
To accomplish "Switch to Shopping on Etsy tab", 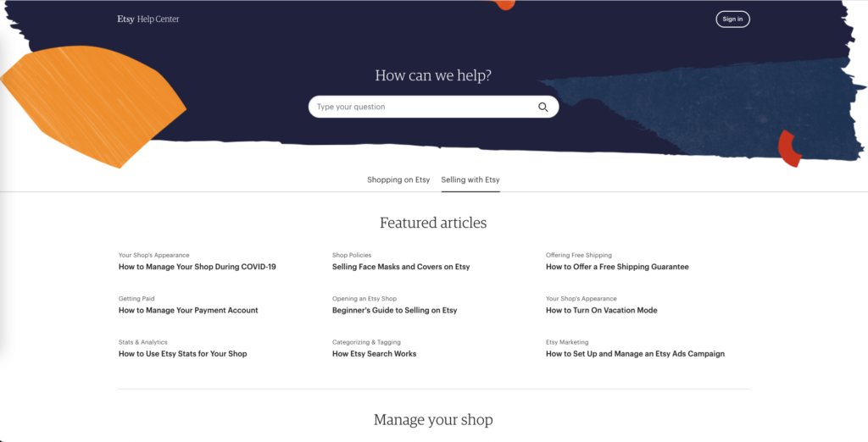I will coord(398,180).
